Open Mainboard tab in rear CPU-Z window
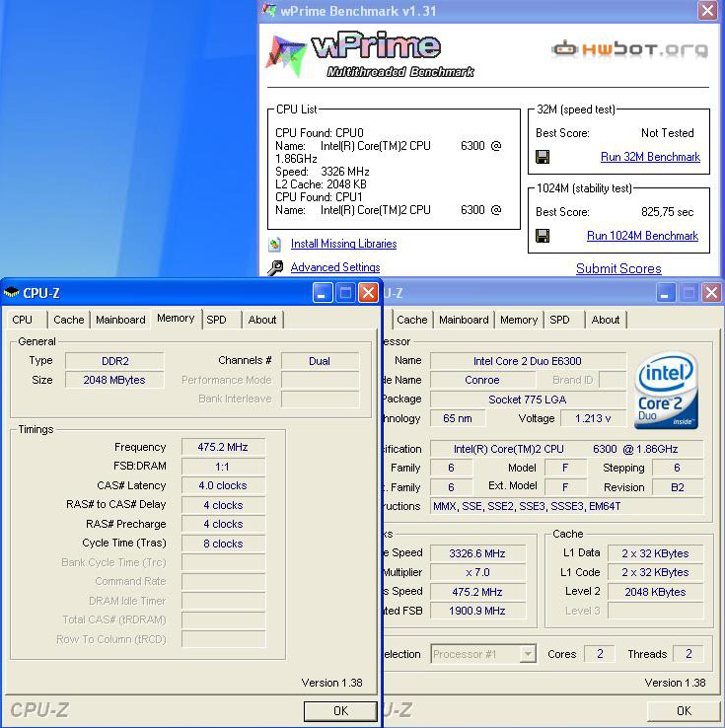725x728 pixels. (464, 320)
